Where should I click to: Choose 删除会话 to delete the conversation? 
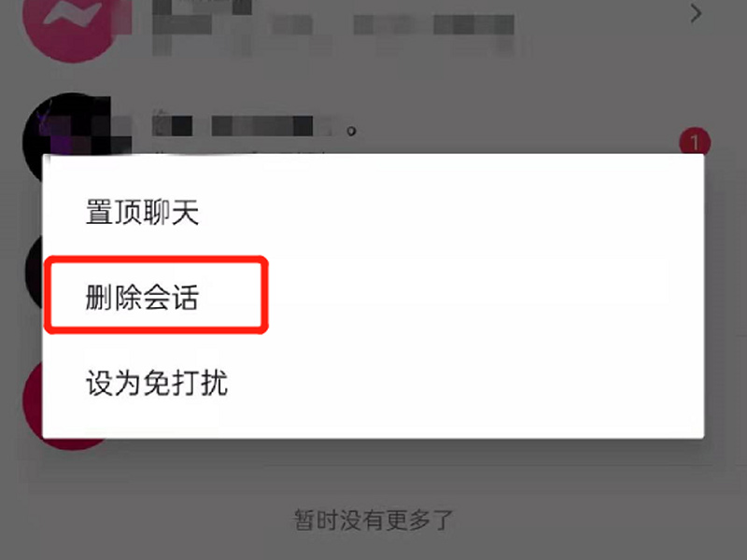(x=142, y=298)
